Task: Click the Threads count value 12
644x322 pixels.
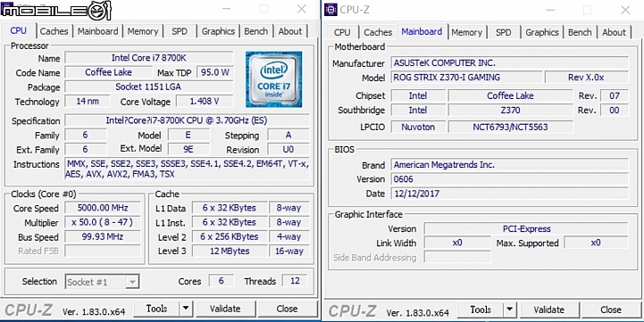Action: [x=295, y=281]
